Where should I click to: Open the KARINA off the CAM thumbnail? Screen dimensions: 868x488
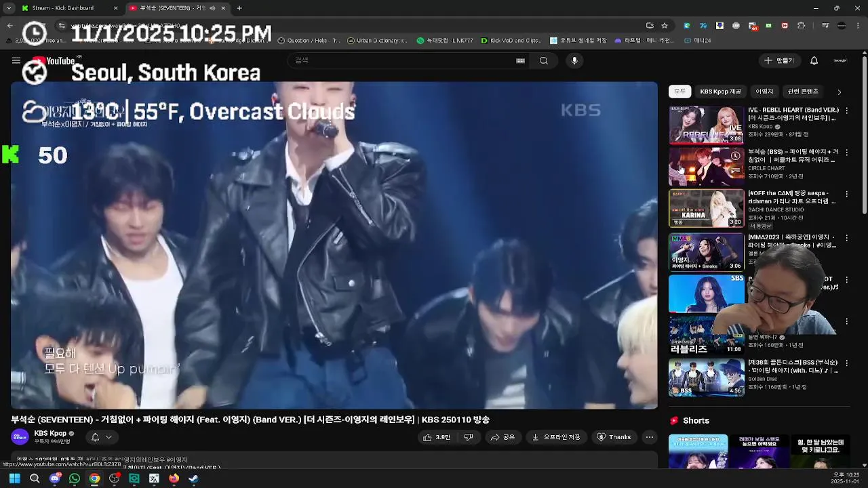tap(706, 208)
